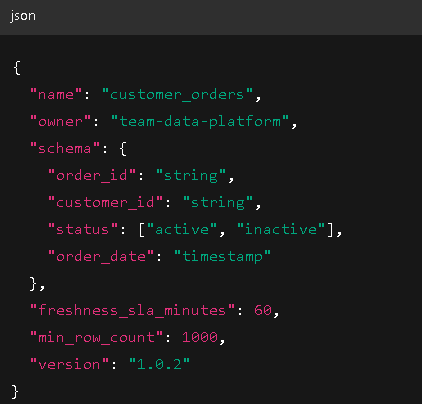Click the "owner" key
This screenshot has width=422, height=404.
pyautogui.click(x=60, y=121)
